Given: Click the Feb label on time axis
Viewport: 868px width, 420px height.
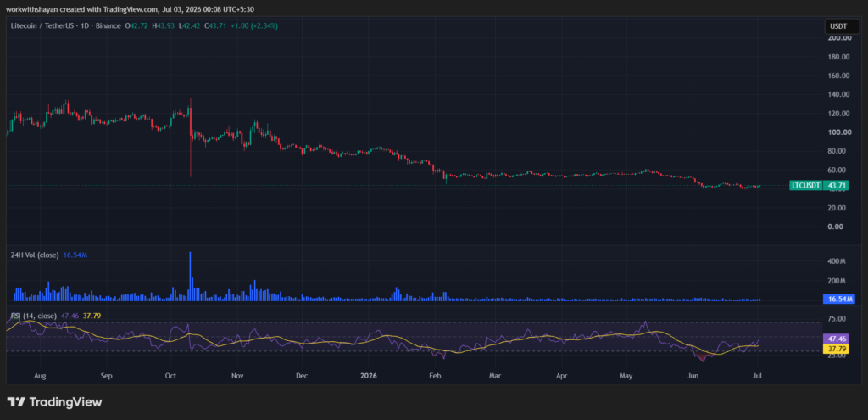Looking at the screenshot, I should 435,376.
